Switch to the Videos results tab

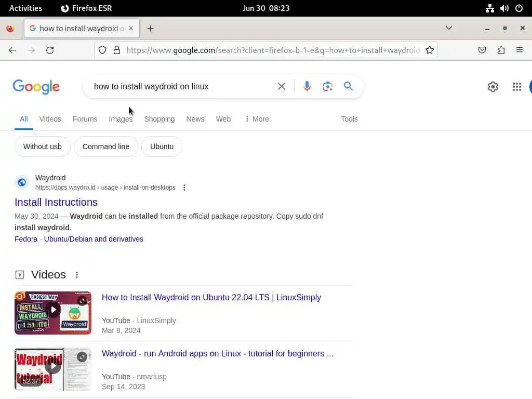coord(50,119)
